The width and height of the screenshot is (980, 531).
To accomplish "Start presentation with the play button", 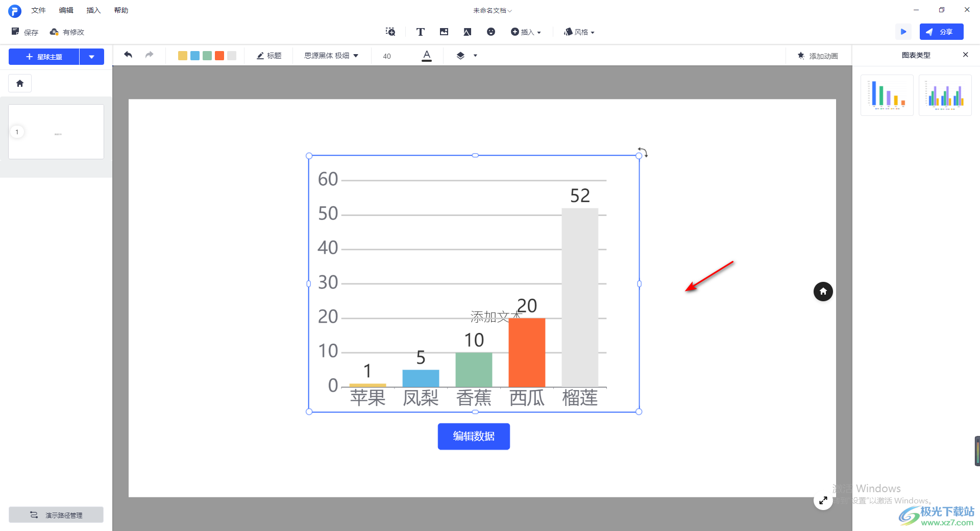I will [903, 32].
